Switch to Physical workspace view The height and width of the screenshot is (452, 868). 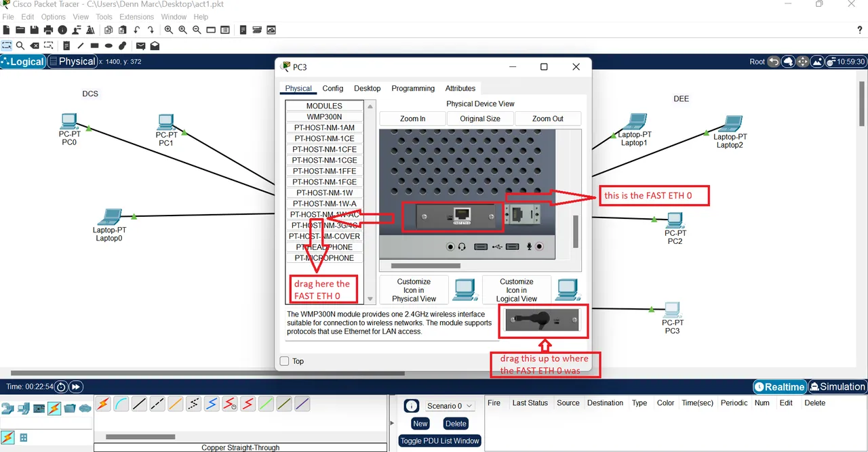point(73,62)
